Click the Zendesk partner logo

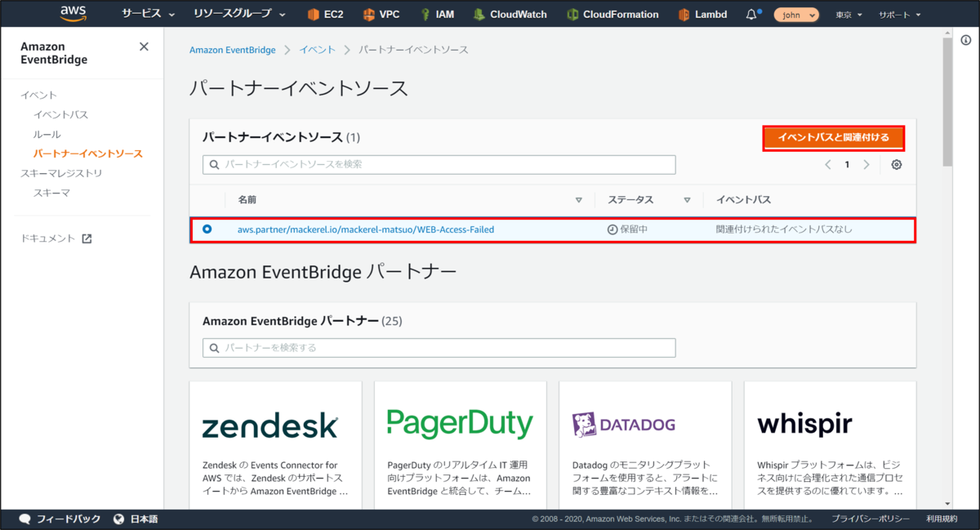coord(270,425)
